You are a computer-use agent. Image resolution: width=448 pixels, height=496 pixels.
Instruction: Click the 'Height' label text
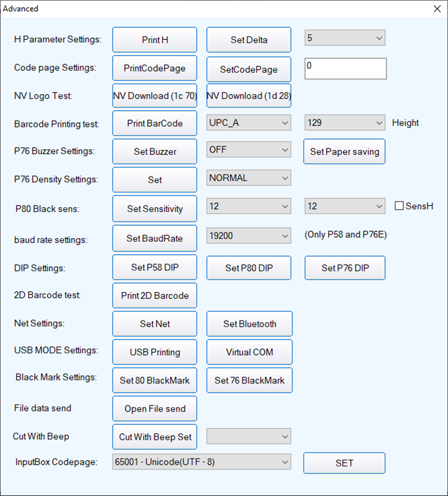pos(405,123)
